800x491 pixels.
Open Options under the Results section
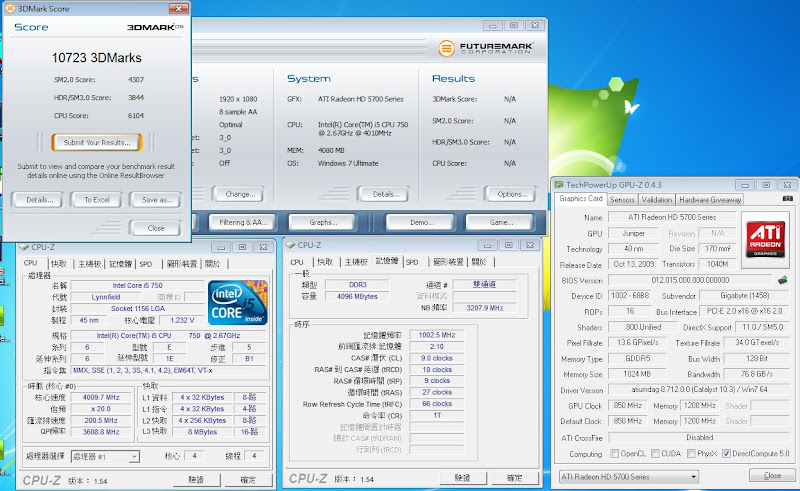[x=512, y=194]
